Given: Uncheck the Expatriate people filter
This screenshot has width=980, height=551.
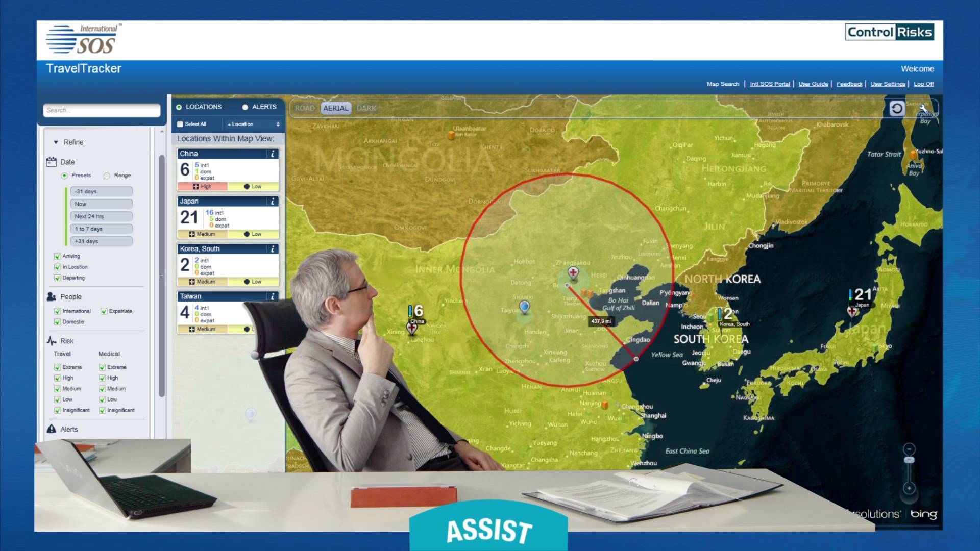Looking at the screenshot, I should [104, 311].
